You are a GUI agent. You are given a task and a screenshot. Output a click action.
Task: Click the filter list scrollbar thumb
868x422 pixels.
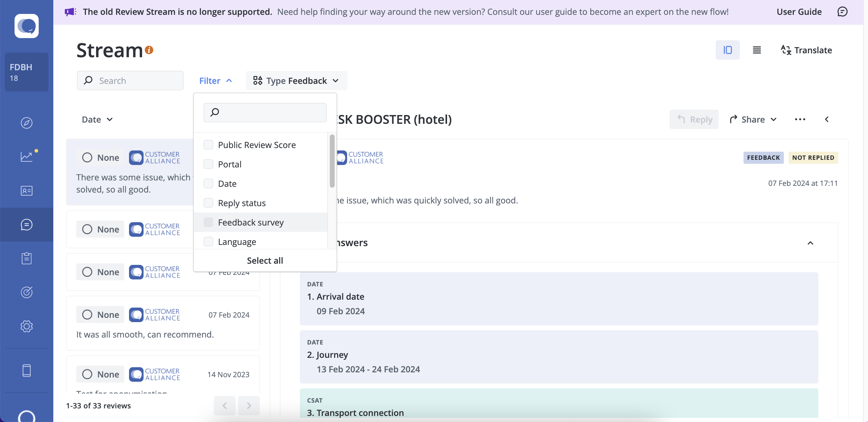(x=332, y=161)
